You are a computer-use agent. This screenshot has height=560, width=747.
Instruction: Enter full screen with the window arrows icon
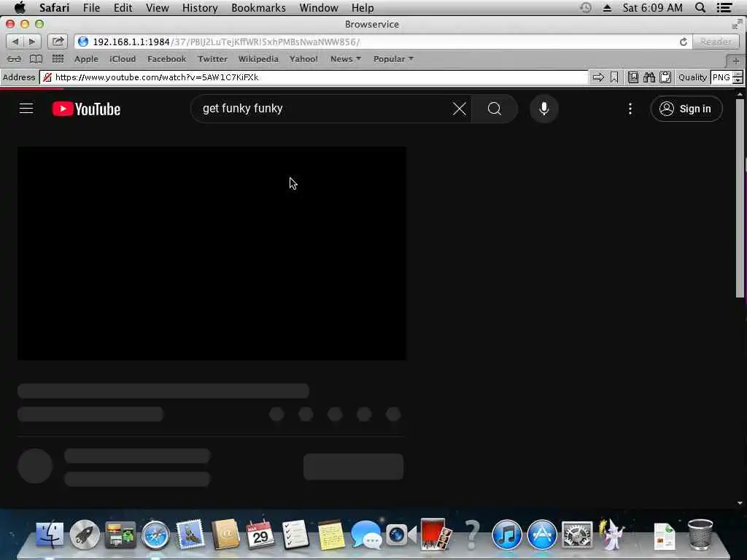tap(737, 24)
